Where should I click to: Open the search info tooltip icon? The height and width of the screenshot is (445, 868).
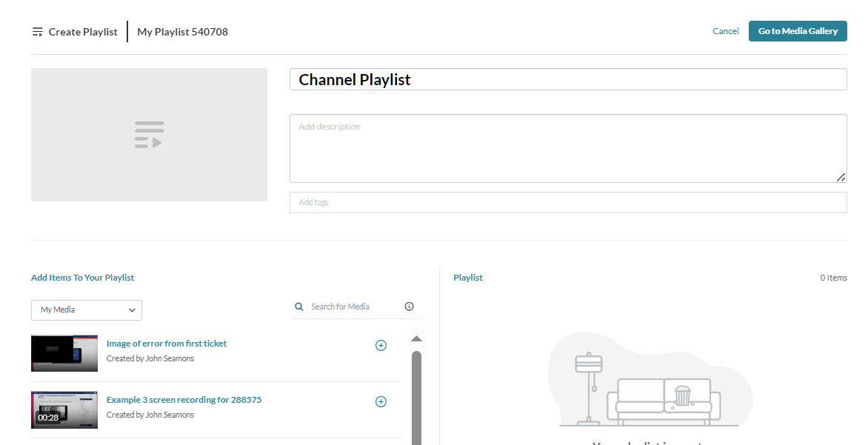[409, 306]
